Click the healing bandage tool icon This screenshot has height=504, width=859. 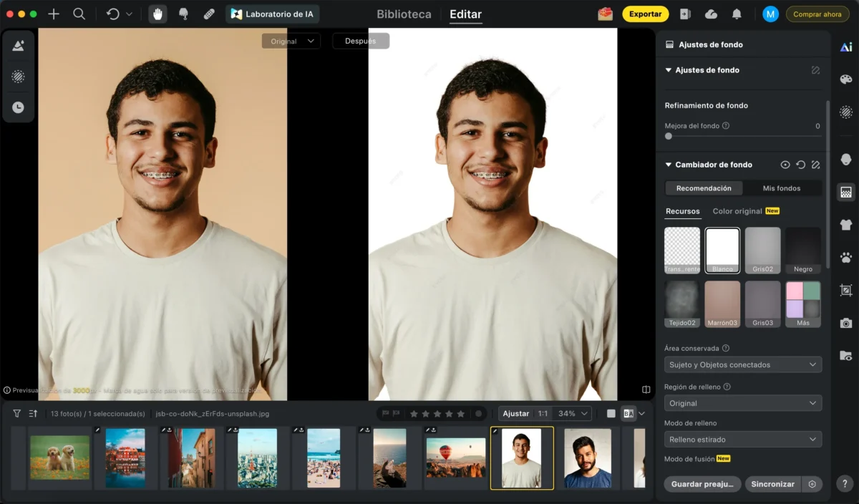click(209, 14)
